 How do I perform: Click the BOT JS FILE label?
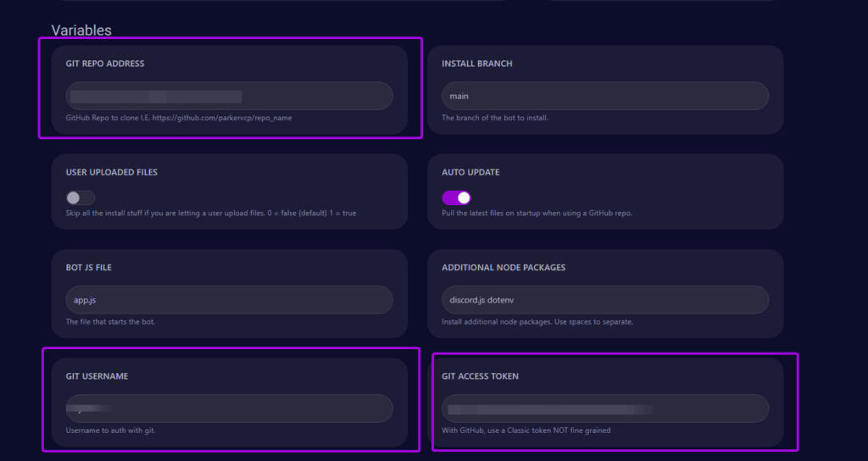click(89, 268)
